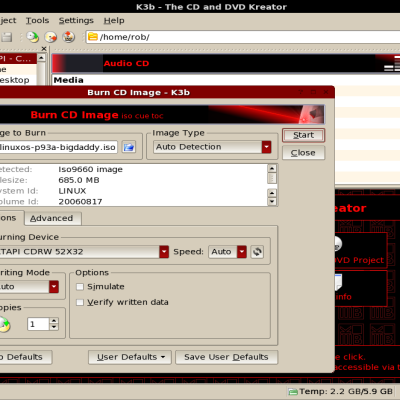Decrease the copies count with the down arrow
This screenshot has width=400, height=400.
tap(54, 327)
